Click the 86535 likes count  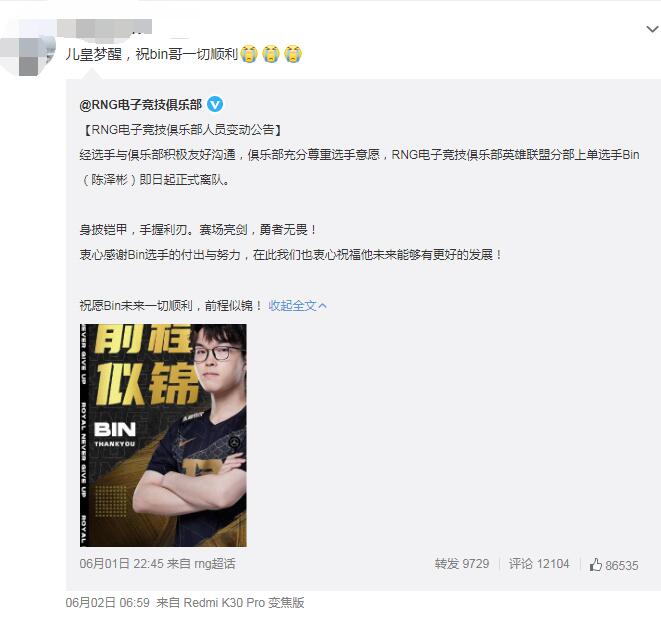pos(621,565)
